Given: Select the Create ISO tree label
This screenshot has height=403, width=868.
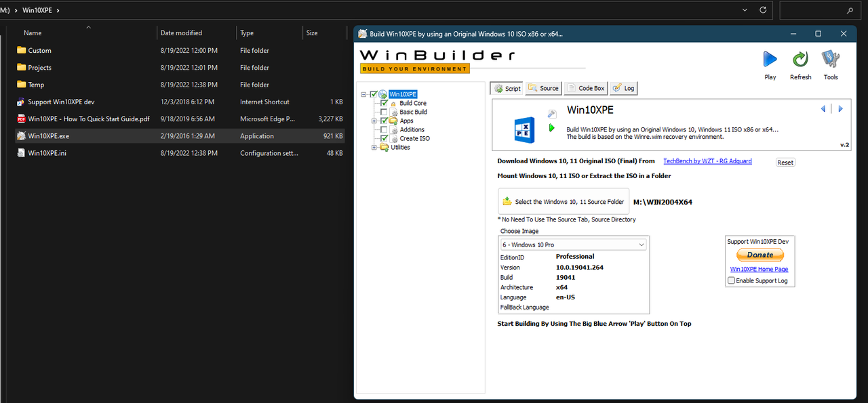Looking at the screenshot, I should tap(414, 138).
